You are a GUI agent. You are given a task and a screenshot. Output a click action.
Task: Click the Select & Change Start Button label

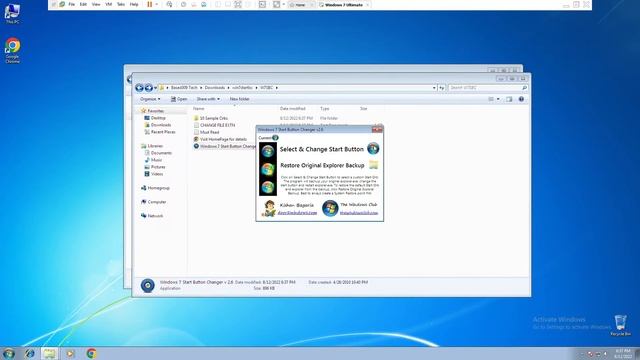pos(322,149)
